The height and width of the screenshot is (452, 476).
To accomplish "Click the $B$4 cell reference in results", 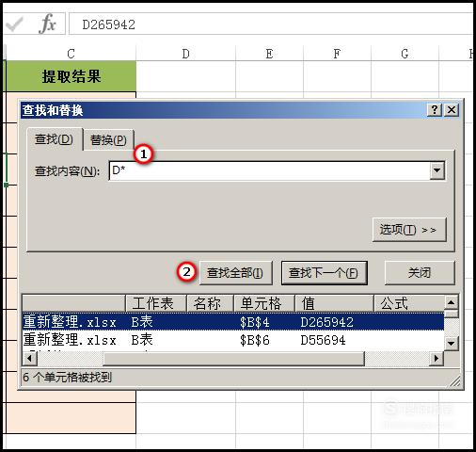I will [255, 322].
